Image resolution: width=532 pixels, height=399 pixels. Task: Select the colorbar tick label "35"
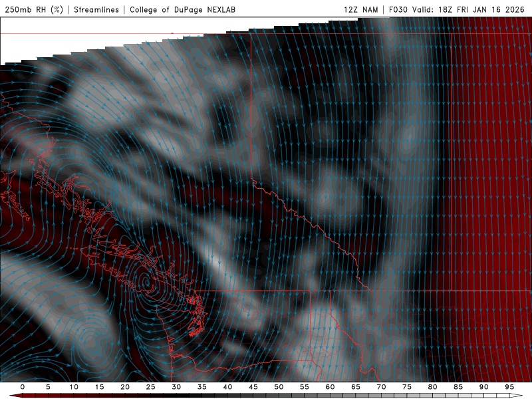202,387
